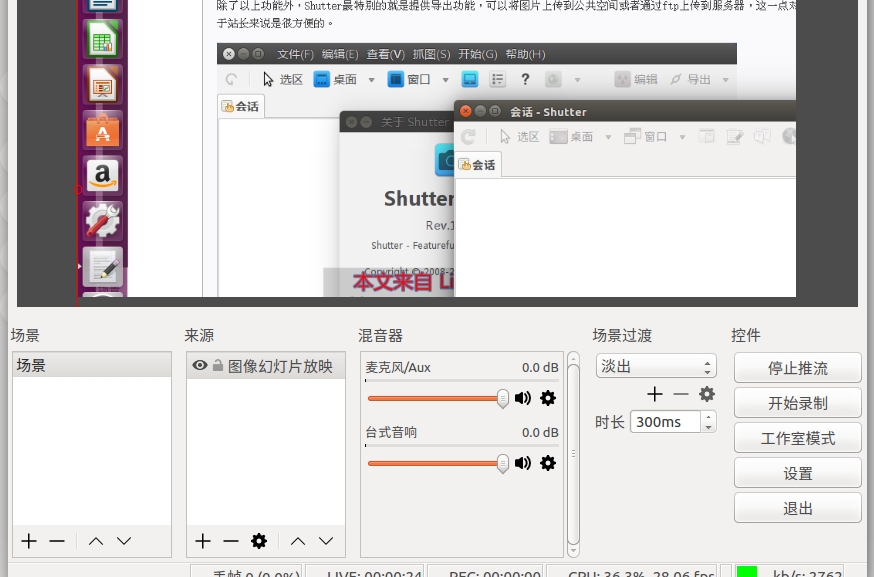Expand the 桌面 dropdown arrow in back Shutter window
The image size is (874, 577).
pyautogui.click(x=371, y=80)
